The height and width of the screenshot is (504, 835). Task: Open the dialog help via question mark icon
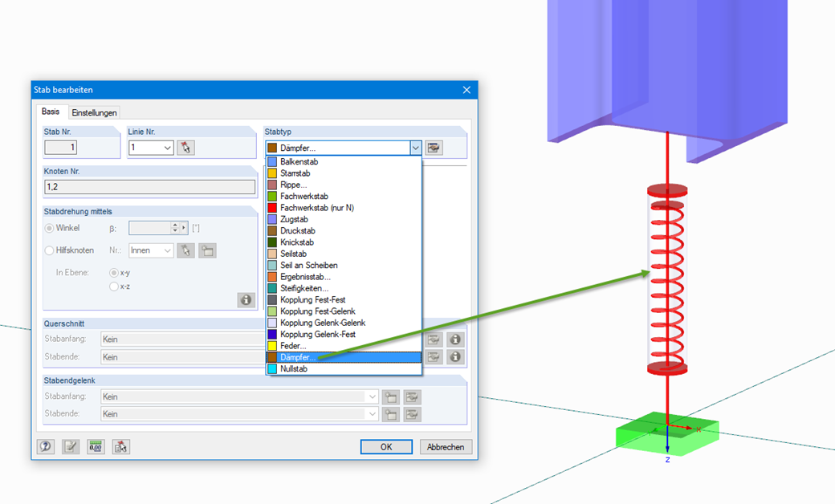coord(46,447)
